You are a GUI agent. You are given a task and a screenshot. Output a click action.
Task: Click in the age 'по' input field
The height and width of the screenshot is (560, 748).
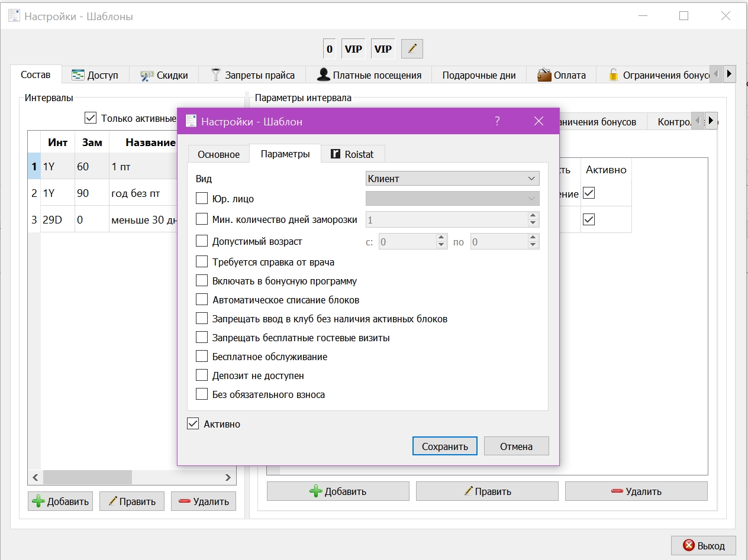point(499,241)
